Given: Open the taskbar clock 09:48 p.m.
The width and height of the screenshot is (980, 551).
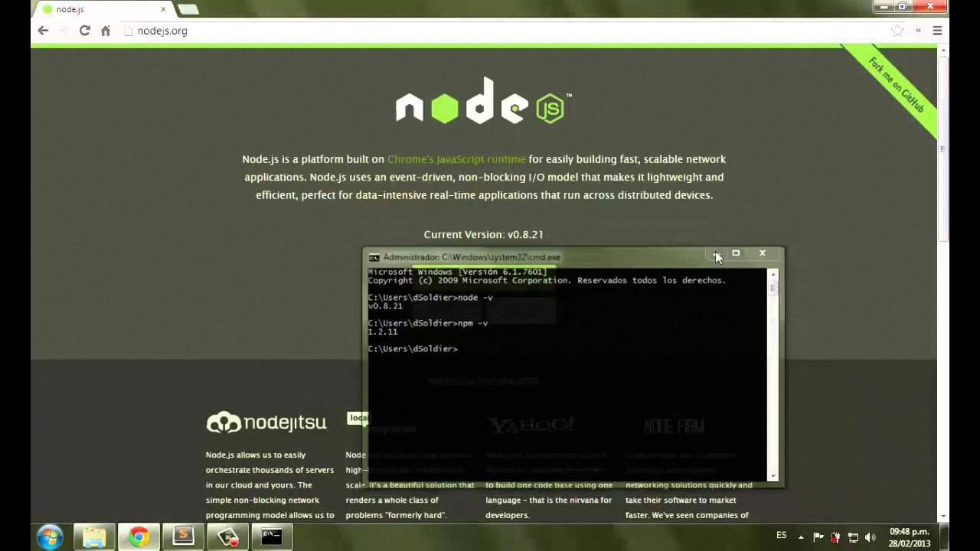Looking at the screenshot, I should pyautogui.click(x=910, y=536).
